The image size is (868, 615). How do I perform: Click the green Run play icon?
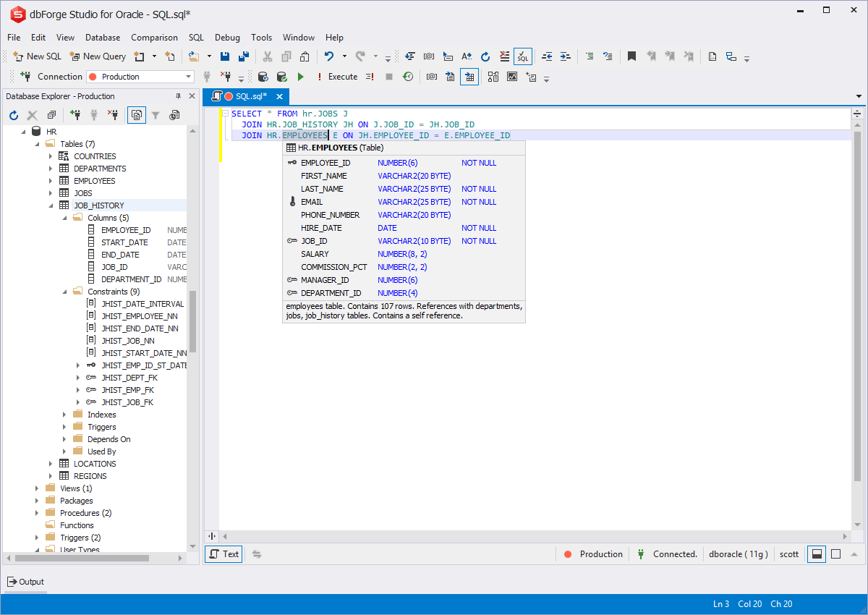click(x=301, y=77)
